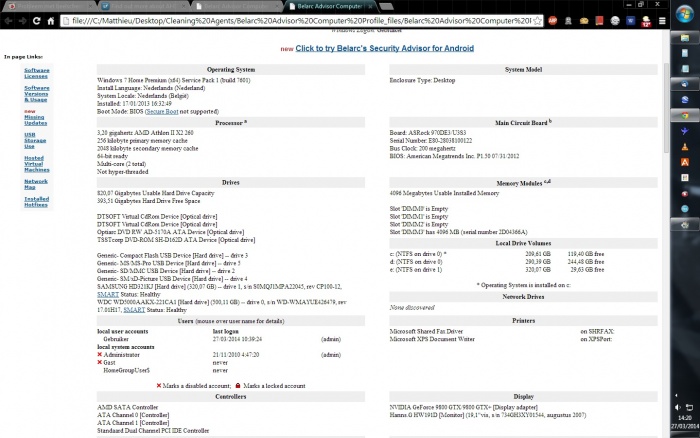The height and width of the screenshot is (438, 700).
Task: Click the 'None discovered' network drives text
Action: 412,308
